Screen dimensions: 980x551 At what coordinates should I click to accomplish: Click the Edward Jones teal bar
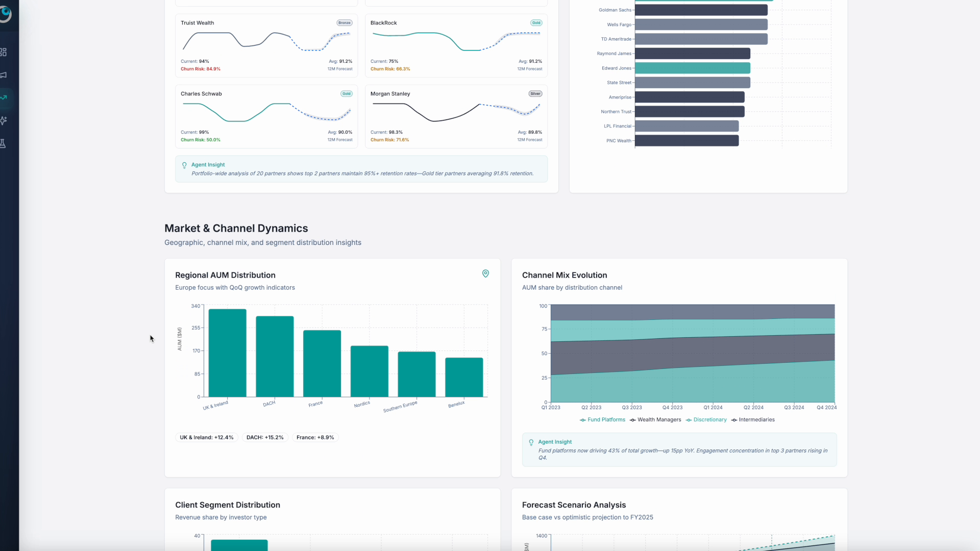692,68
